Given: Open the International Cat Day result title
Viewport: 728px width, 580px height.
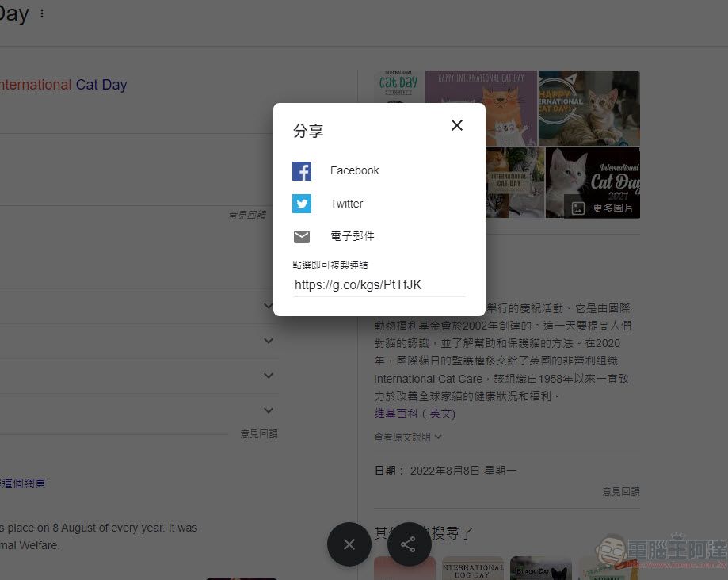Looking at the screenshot, I should [x=63, y=85].
